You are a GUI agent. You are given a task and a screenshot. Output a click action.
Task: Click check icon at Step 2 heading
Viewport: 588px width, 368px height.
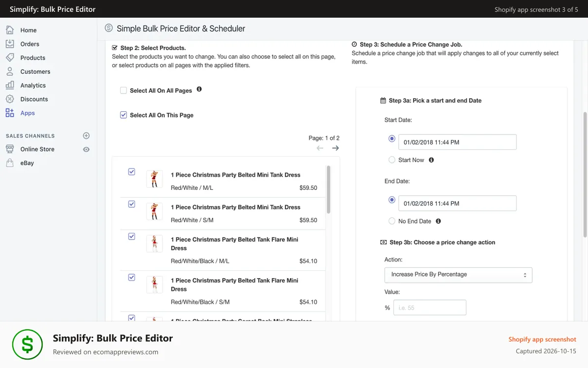pos(115,48)
